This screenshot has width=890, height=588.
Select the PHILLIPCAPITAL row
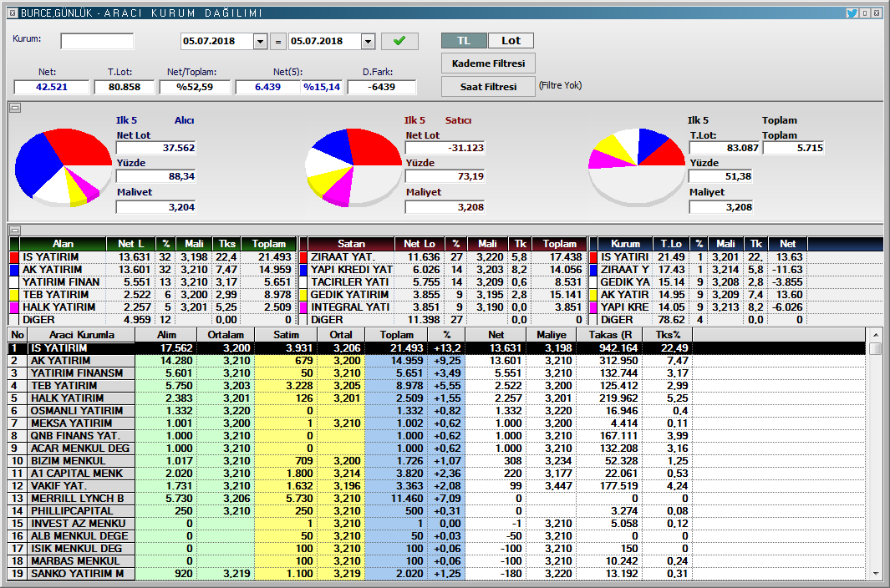(436, 510)
